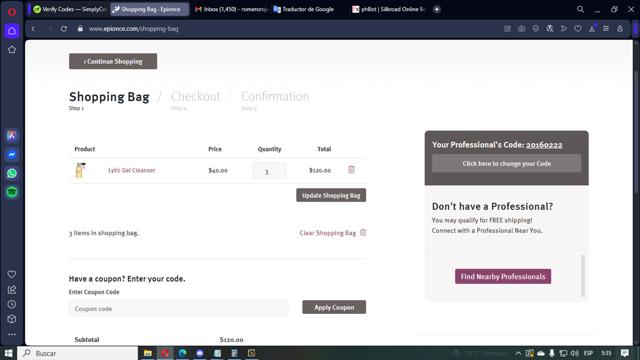
Task: Click the Confirmation step heading
Action: [275, 97]
